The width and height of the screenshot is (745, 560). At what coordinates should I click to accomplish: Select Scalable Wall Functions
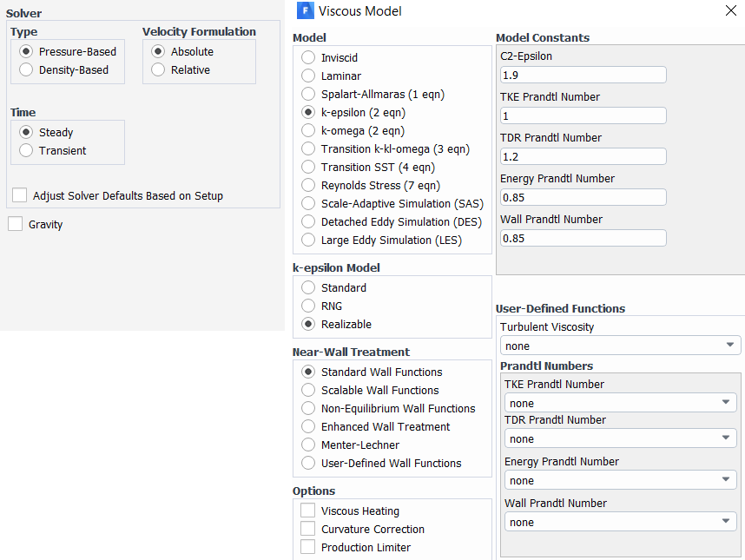(x=308, y=390)
